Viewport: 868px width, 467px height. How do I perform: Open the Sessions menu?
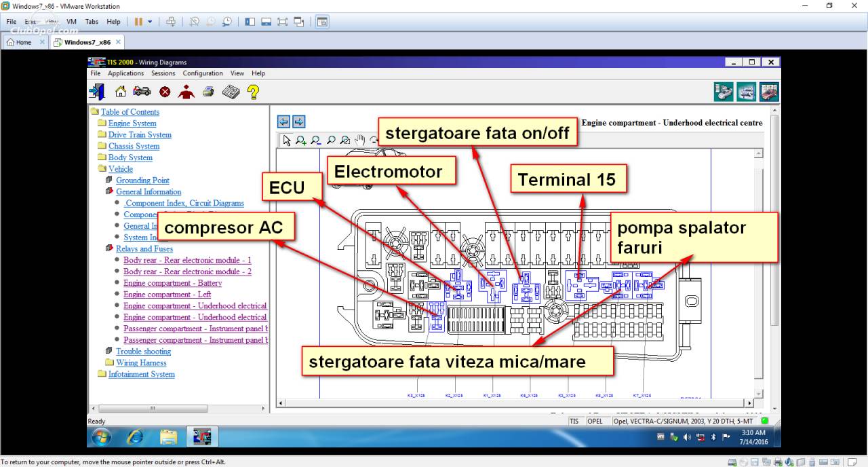click(163, 73)
